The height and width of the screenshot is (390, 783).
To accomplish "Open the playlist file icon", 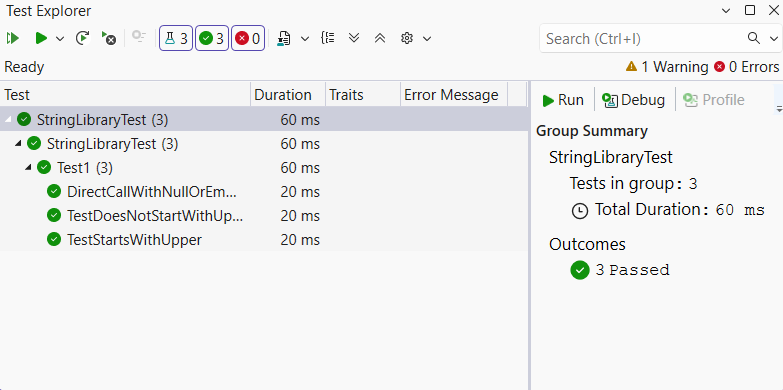I will (x=284, y=38).
